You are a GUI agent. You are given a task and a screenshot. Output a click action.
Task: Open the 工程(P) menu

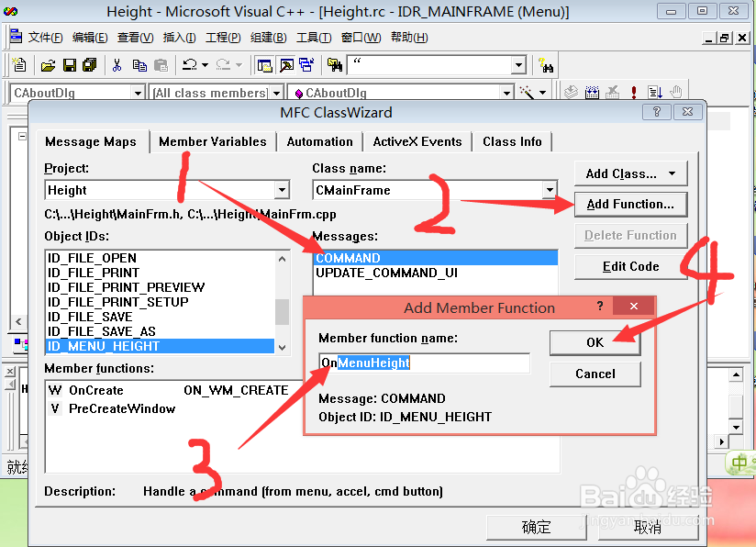tap(223, 37)
